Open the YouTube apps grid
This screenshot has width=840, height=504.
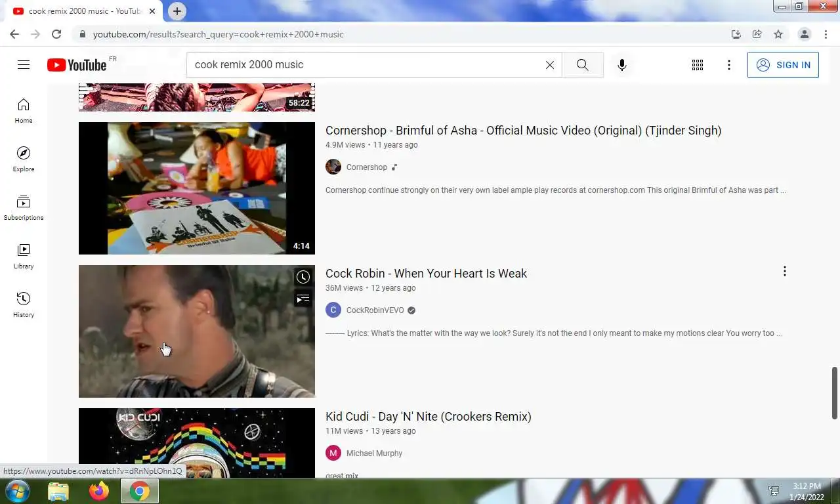coord(698,65)
